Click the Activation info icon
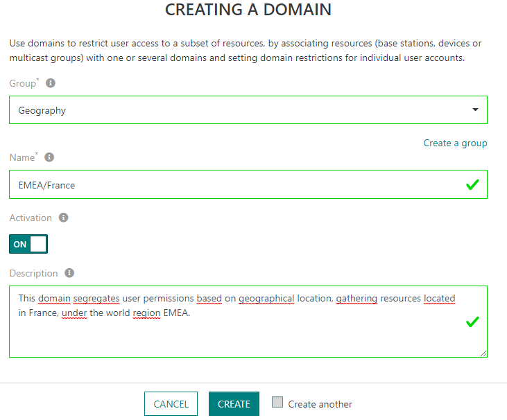Screen dimensions: 507x420 [64, 218]
